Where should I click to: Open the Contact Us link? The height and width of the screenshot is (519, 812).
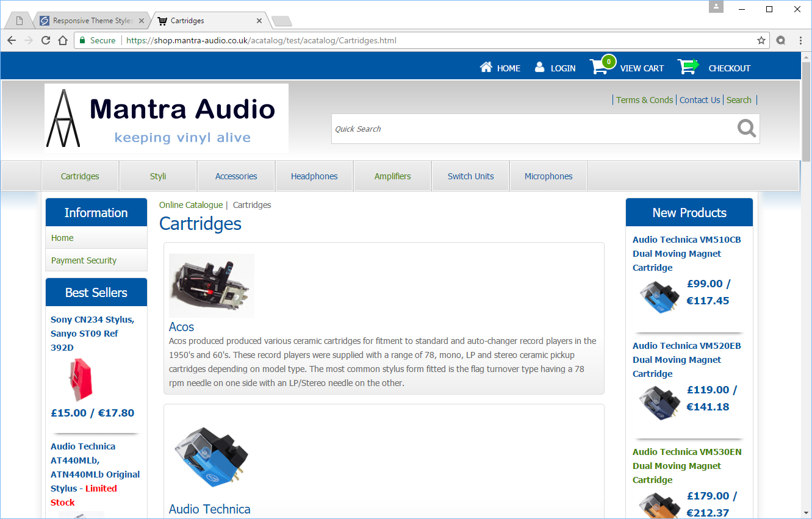(700, 100)
